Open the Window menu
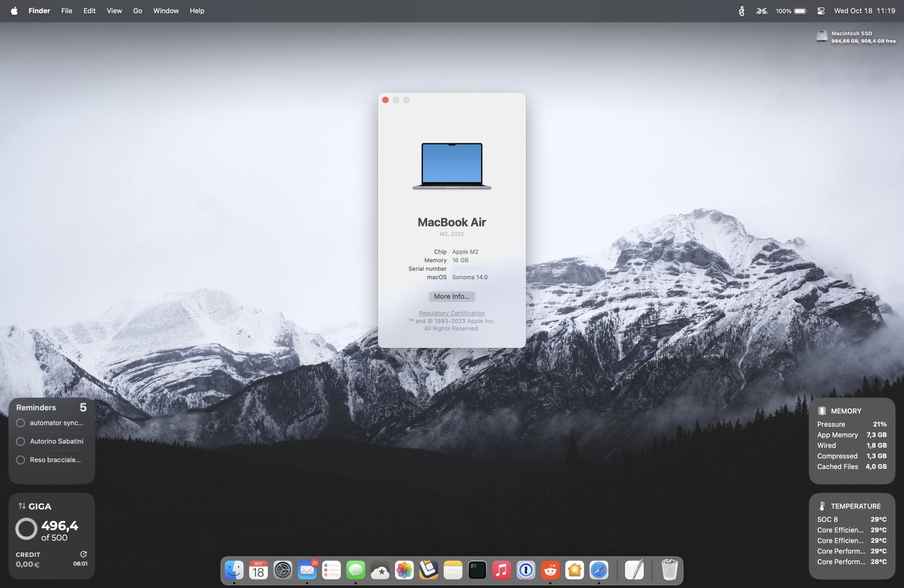The image size is (904, 588). (165, 11)
